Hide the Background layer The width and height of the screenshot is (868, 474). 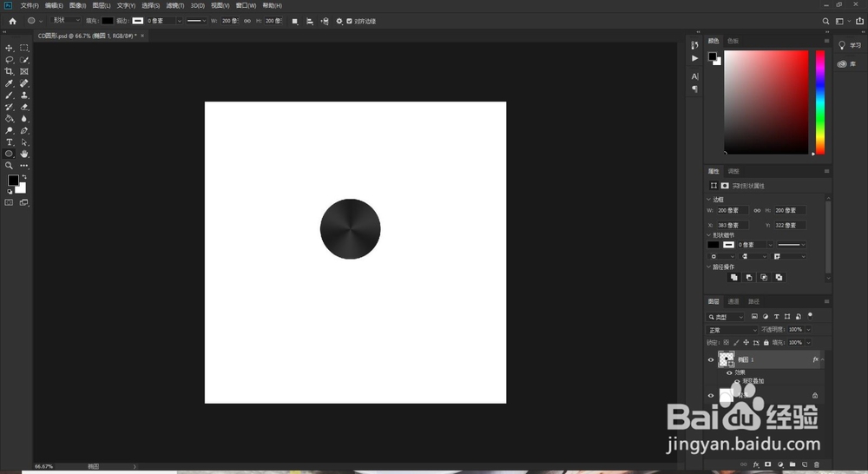[x=711, y=395]
